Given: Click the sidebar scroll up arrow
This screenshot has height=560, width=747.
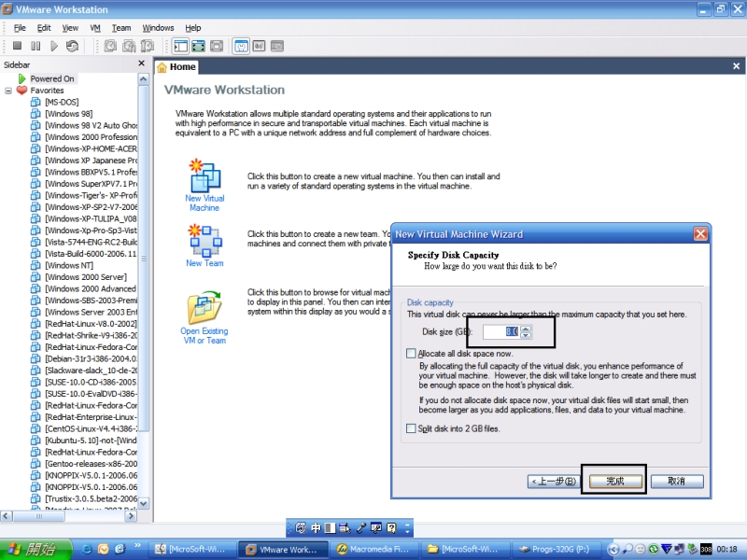Looking at the screenshot, I should pos(144,79).
